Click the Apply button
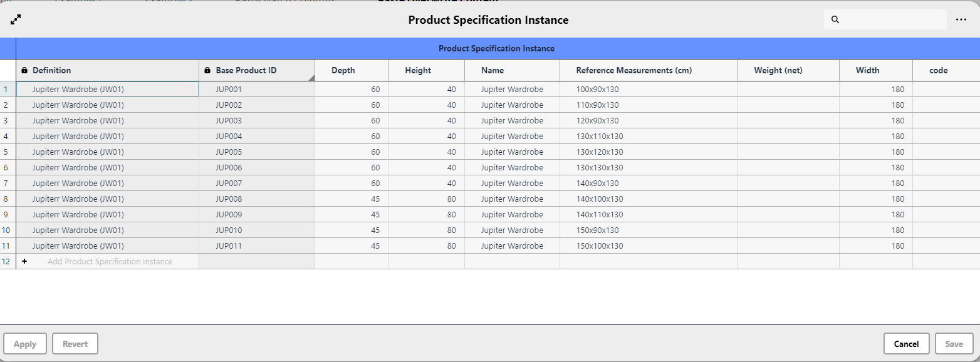The image size is (980, 362). pyautogui.click(x=25, y=344)
